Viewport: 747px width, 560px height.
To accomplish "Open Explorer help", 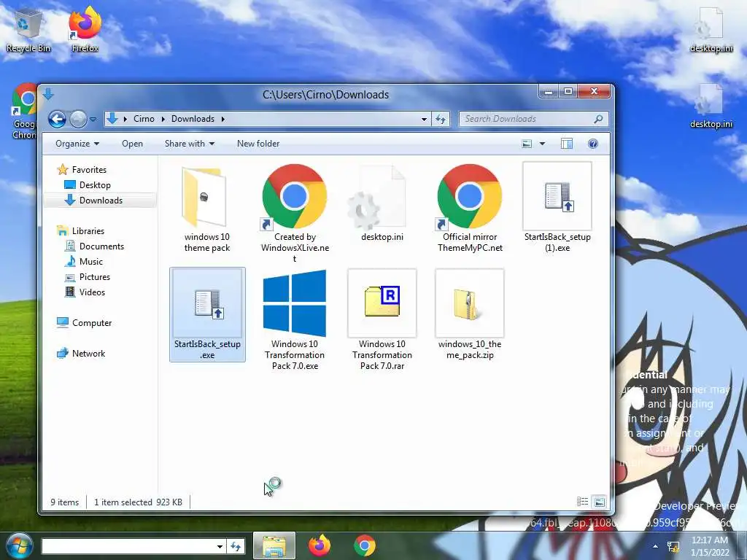I will 593,144.
